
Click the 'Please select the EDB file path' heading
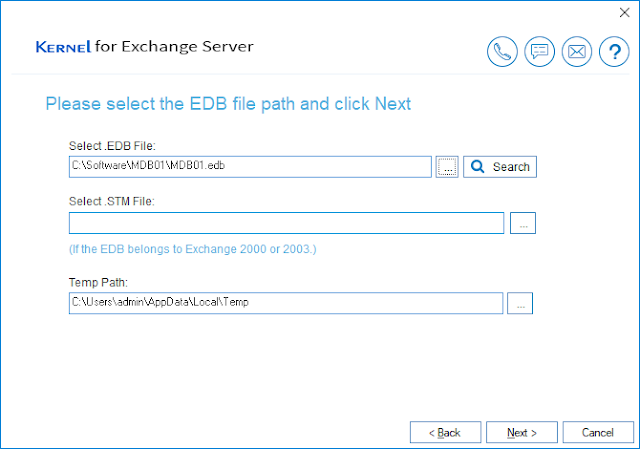(x=229, y=104)
